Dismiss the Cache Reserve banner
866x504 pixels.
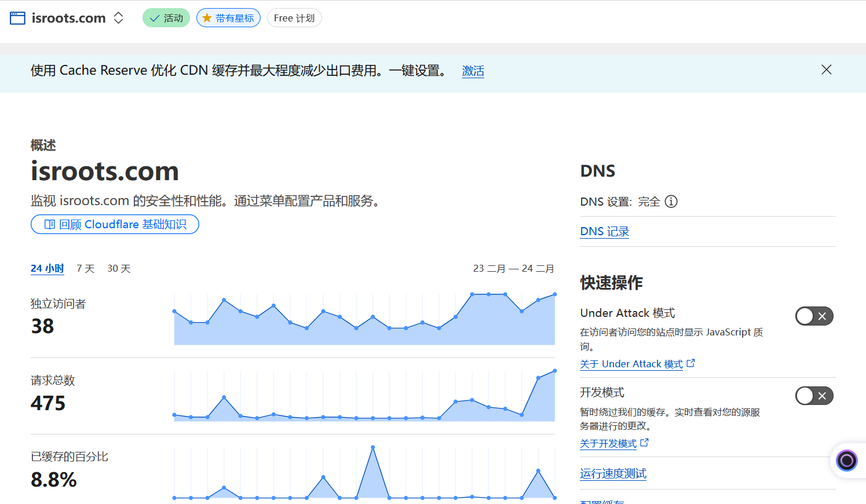point(827,70)
